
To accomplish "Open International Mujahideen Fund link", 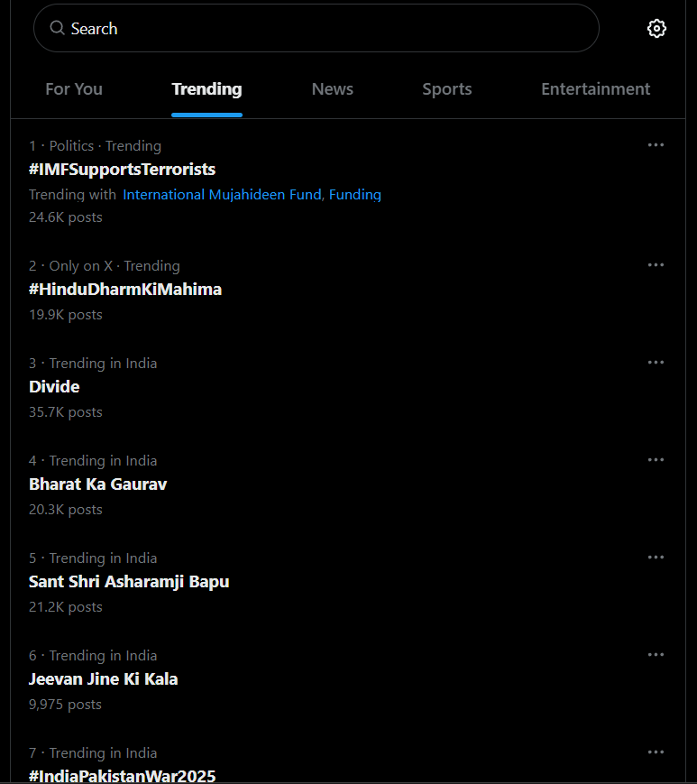I will tap(223, 195).
